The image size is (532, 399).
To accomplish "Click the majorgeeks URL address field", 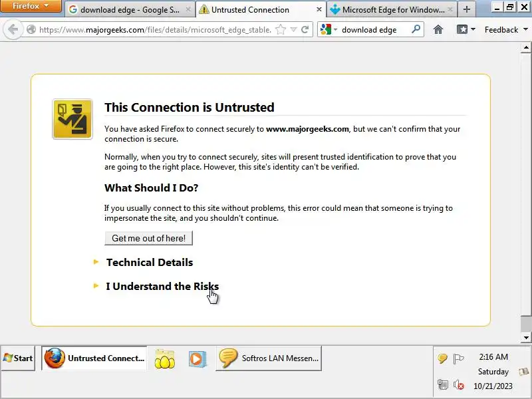I will [155, 30].
